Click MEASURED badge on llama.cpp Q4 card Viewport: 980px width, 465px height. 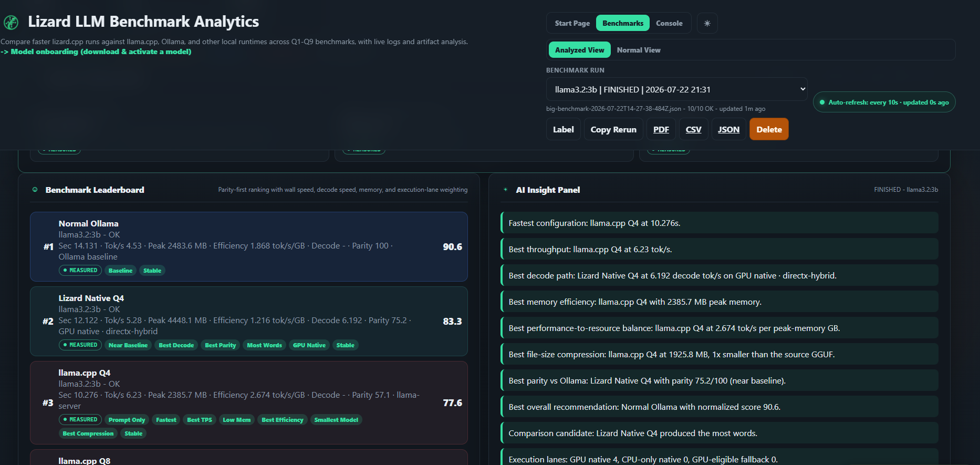click(x=80, y=419)
